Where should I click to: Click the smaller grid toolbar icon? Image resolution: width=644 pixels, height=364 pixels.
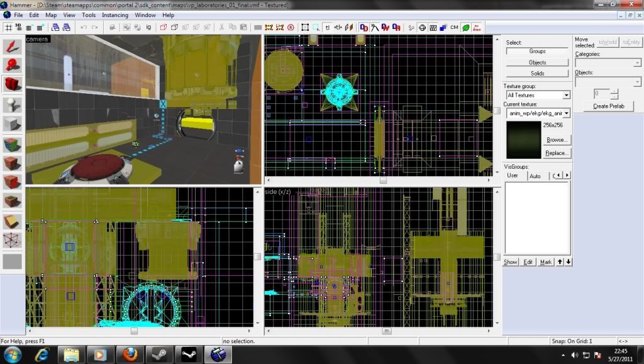coord(29,28)
